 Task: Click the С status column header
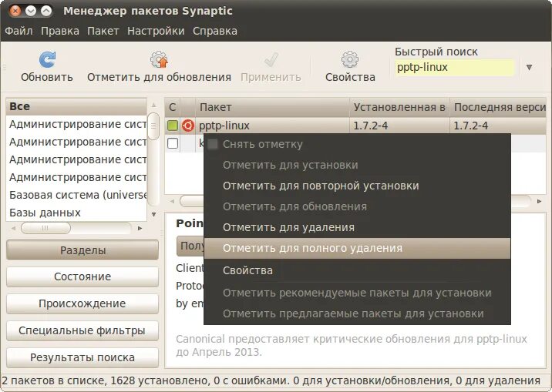(x=172, y=107)
